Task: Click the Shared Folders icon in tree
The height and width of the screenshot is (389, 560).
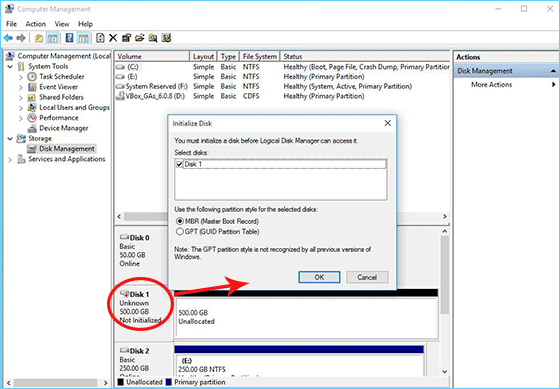Action: click(x=32, y=97)
